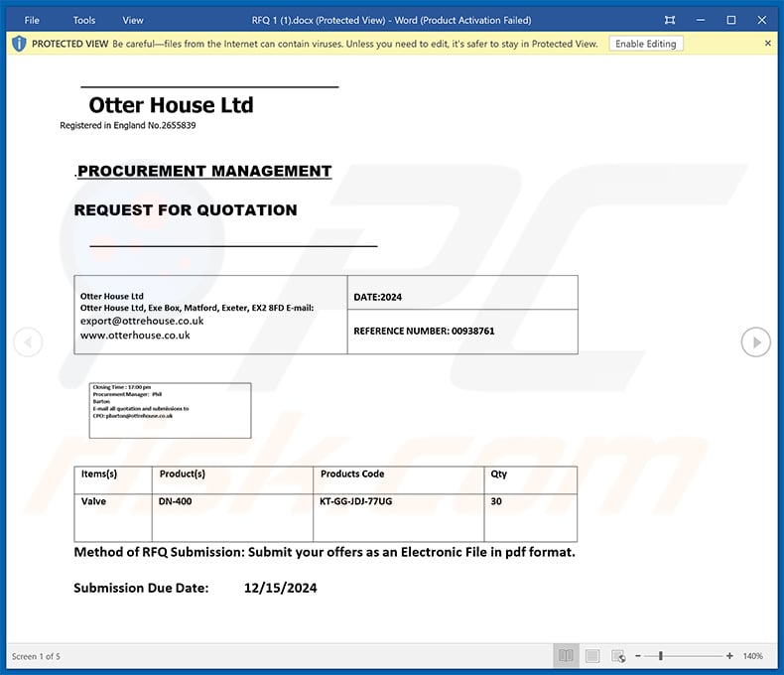Click the Protected View shield icon
This screenshot has height=675, width=784.
coord(19,44)
